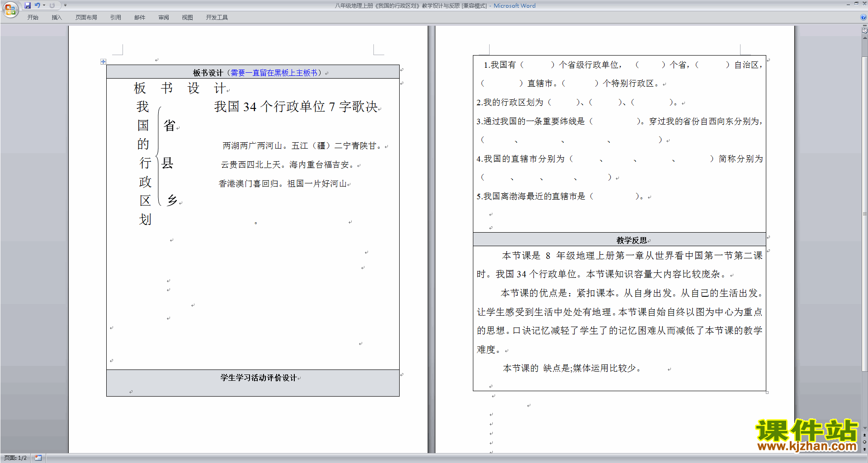Open the 审阅 ribbon tab

pos(164,18)
